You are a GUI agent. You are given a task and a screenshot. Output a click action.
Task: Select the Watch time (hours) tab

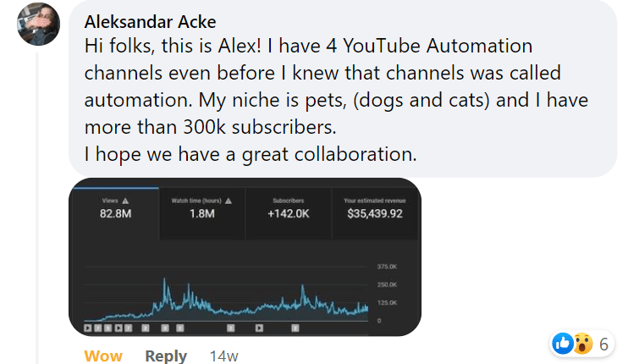(x=201, y=208)
